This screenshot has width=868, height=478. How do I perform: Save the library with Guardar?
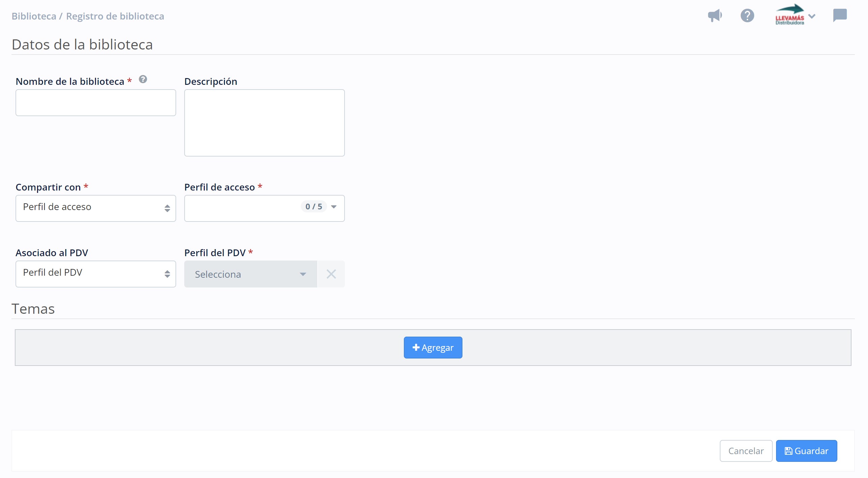pos(806,451)
